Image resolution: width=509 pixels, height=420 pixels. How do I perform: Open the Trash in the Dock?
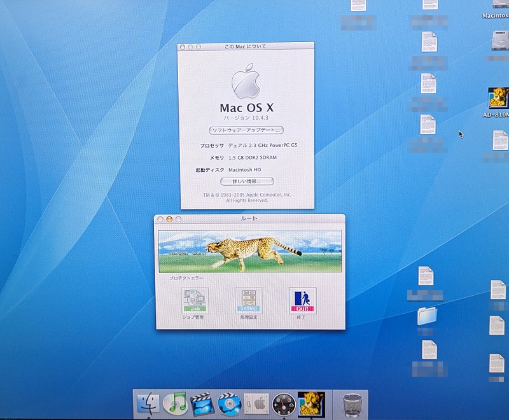pyautogui.click(x=352, y=405)
